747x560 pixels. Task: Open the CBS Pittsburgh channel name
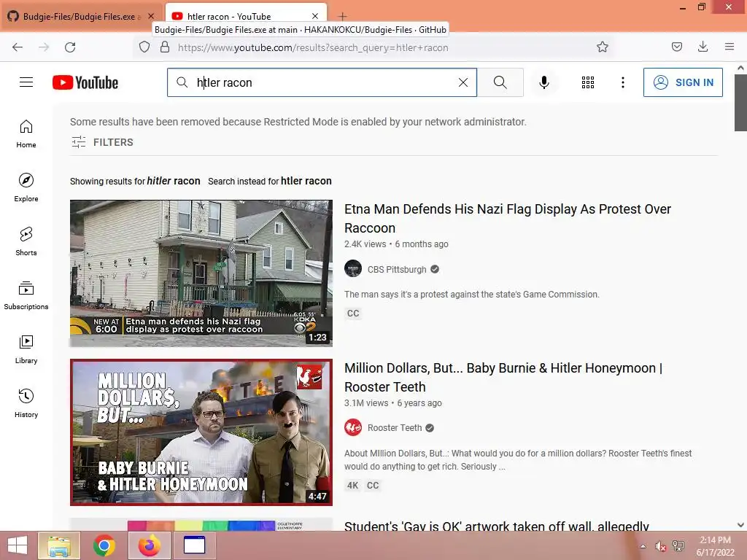pos(397,270)
